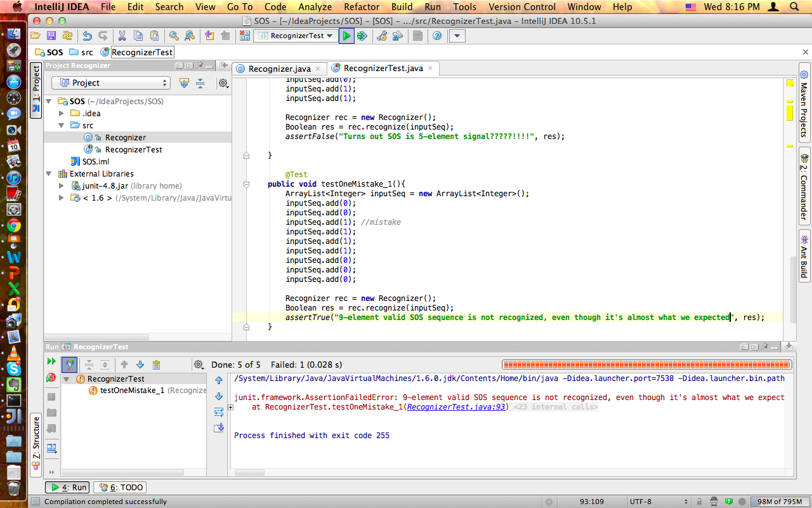
Task: Collapse the RecognizerTest node in test results
Action: tap(67, 379)
